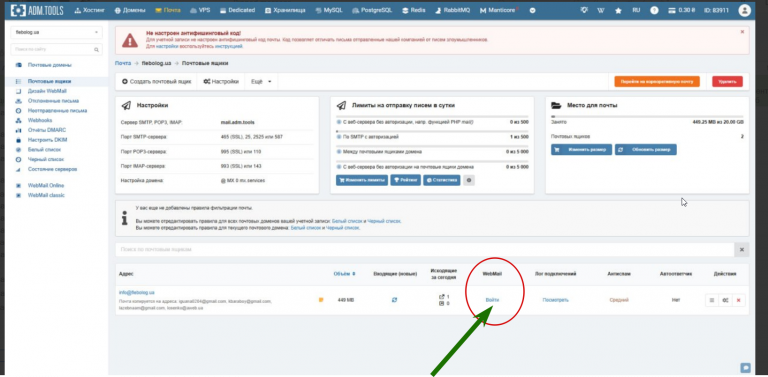Open the user profile avatar
The width and height of the screenshot is (768, 377).
click(744, 10)
